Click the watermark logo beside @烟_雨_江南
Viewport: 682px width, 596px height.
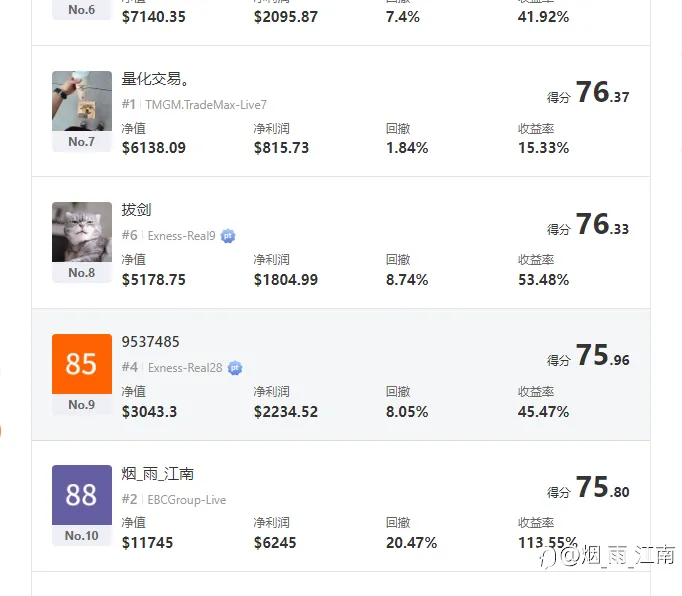pos(545,556)
